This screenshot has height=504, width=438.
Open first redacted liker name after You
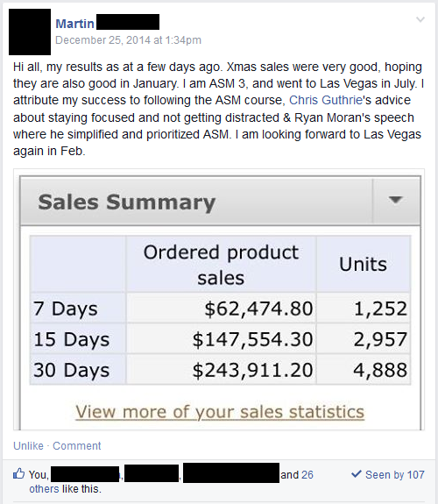click(x=85, y=474)
